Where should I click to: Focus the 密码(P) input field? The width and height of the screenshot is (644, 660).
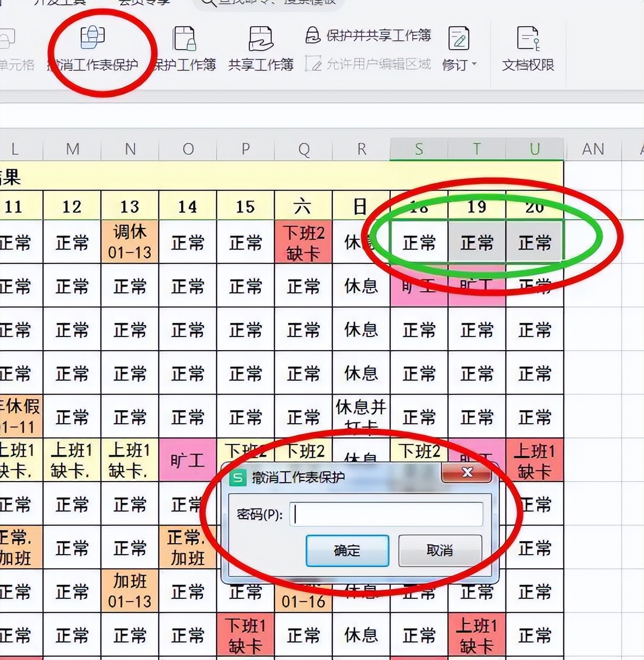coord(386,514)
